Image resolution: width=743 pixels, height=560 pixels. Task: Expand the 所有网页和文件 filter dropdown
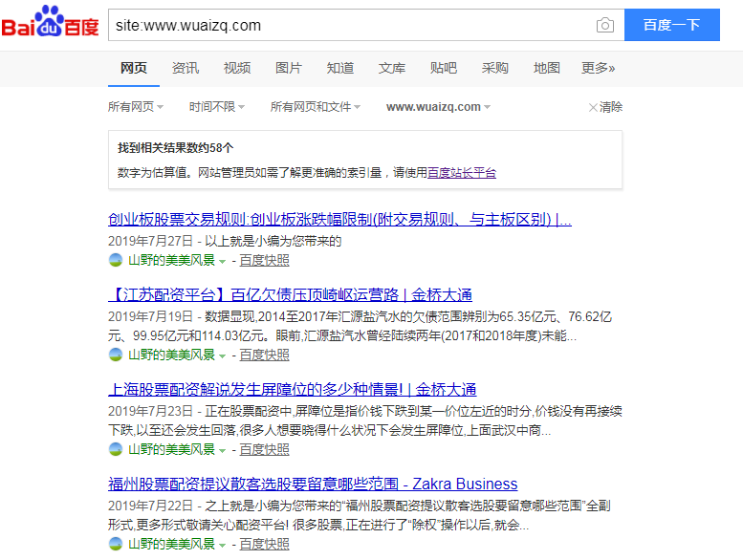coord(316,107)
